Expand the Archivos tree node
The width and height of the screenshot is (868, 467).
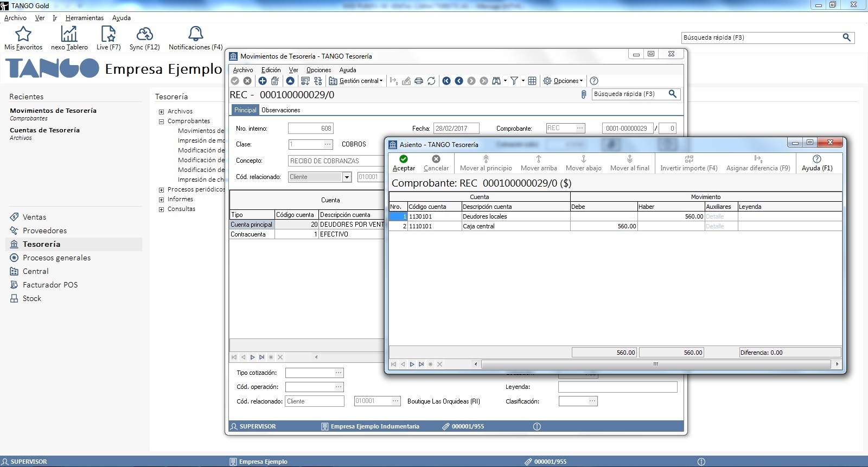coord(161,112)
